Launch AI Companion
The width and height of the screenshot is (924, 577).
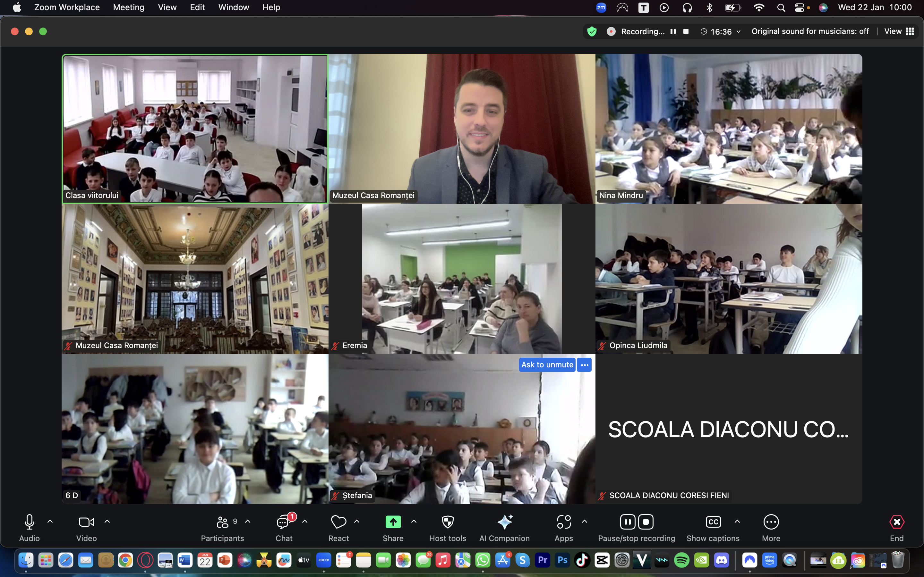[x=504, y=522]
